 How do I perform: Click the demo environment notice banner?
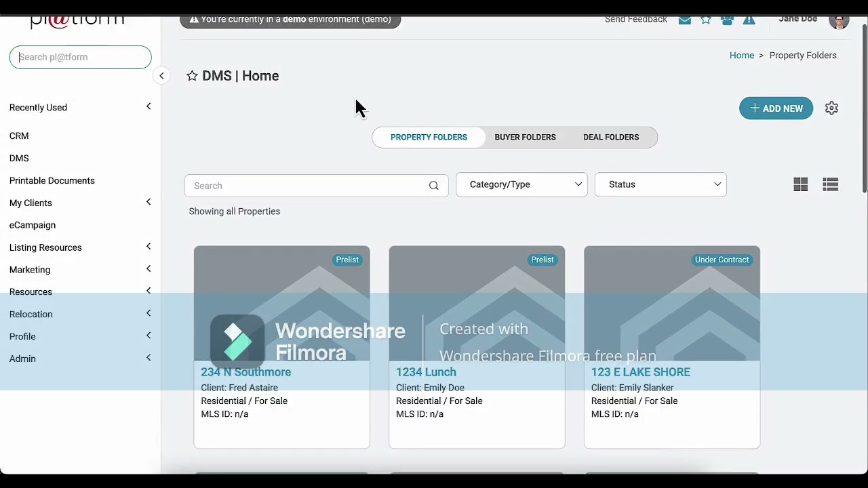[290, 20]
